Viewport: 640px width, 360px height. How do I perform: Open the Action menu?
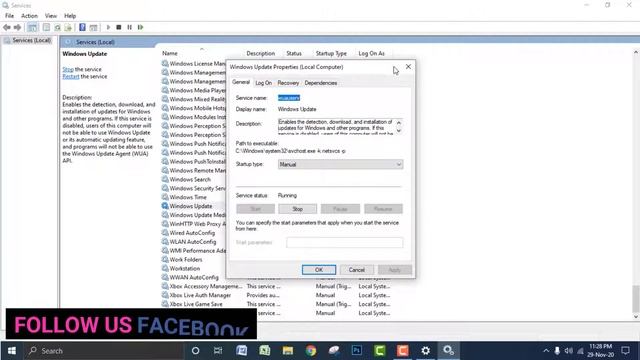(29, 16)
